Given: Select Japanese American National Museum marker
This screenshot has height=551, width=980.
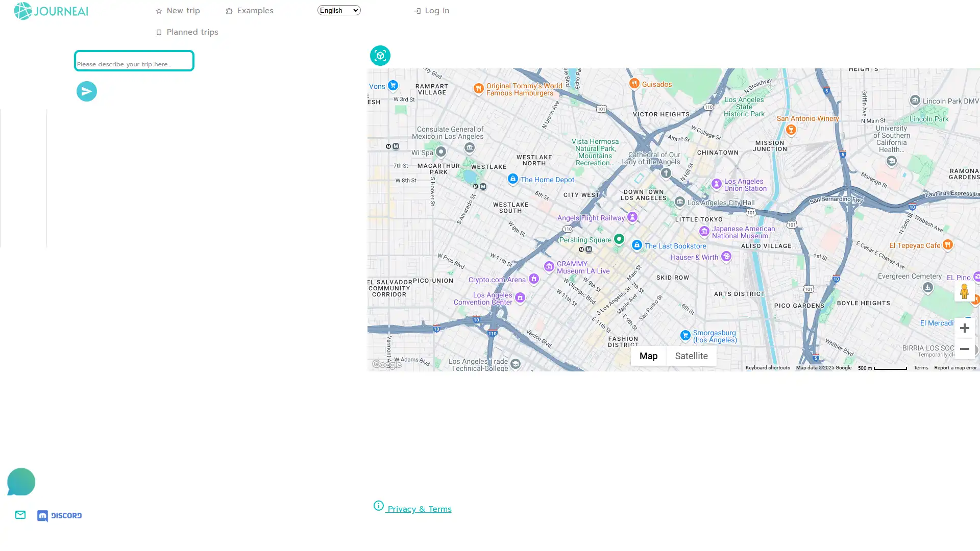Looking at the screenshot, I should click(704, 232).
